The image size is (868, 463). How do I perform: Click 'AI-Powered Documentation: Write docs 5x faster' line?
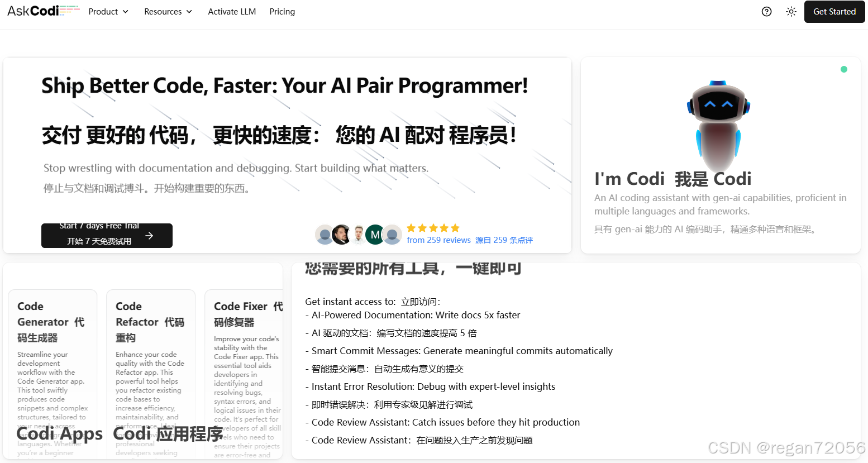tap(413, 315)
